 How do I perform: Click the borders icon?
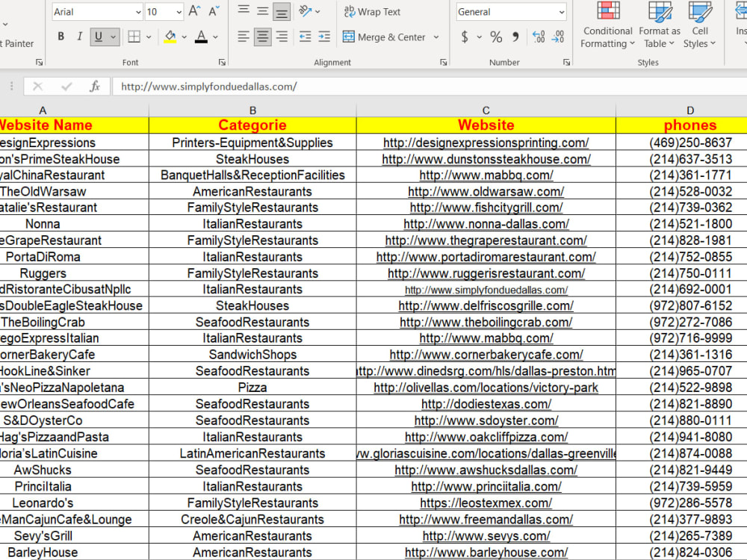click(x=134, y=36)
